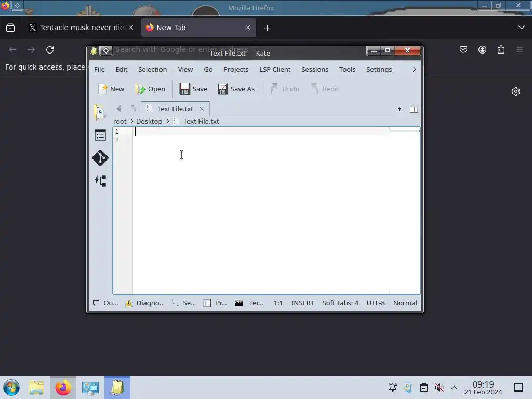The width and height of the screenshot is (532, 399).
Task: Click the Kate window pin icon in titlebar
Action: tap(106, 50)
